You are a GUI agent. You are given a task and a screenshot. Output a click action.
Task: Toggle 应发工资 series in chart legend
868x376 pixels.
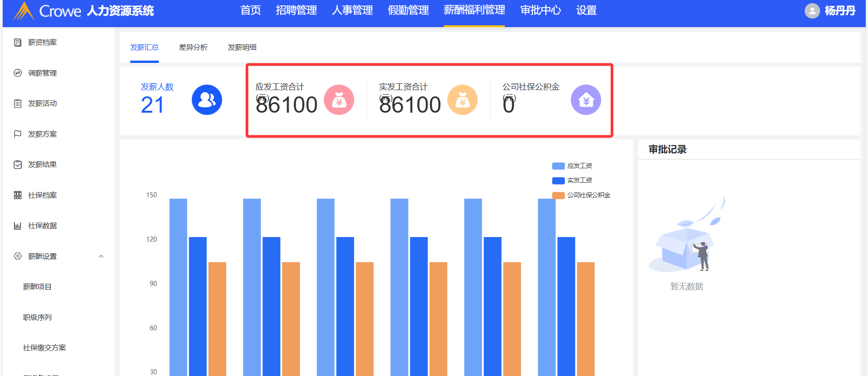572,166
